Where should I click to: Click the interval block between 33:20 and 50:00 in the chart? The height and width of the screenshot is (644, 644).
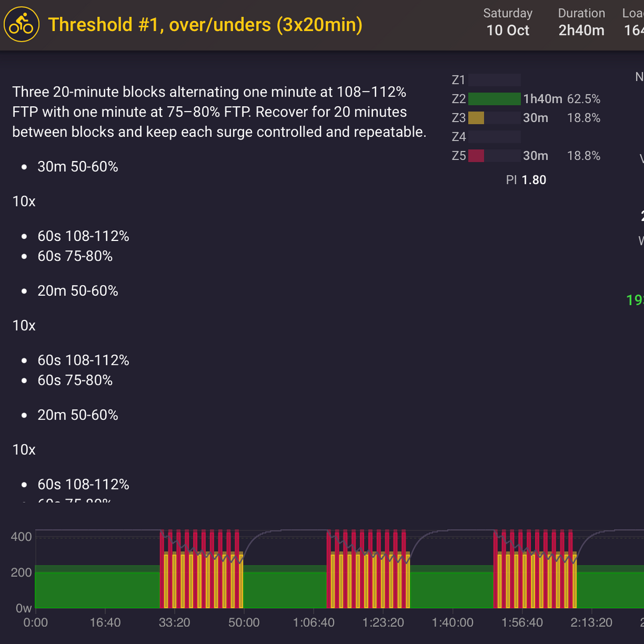click(202, 569)
